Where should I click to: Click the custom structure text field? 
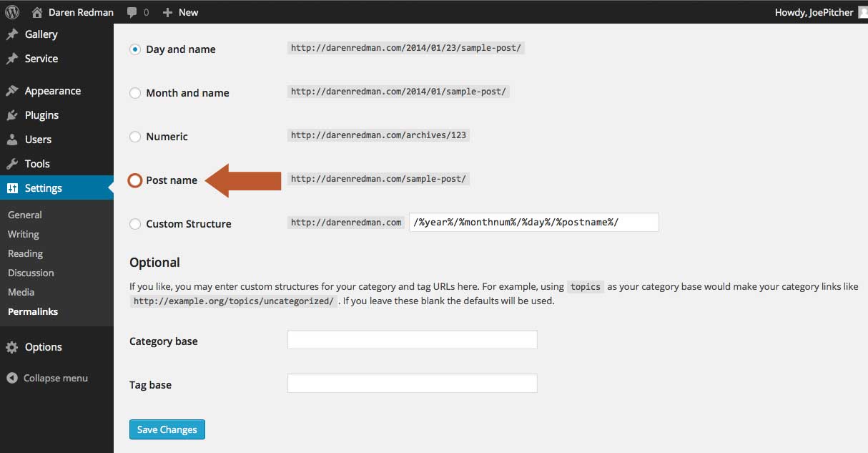534,223
